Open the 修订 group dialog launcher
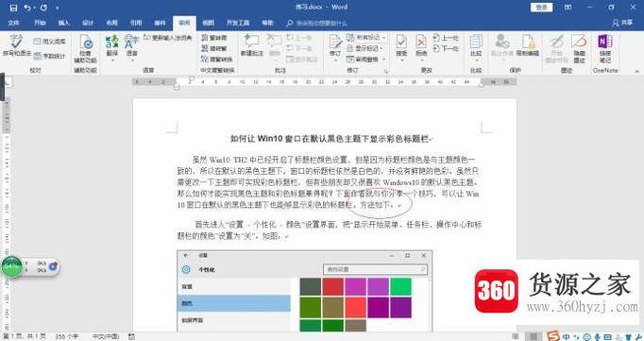 click(386, 71)
